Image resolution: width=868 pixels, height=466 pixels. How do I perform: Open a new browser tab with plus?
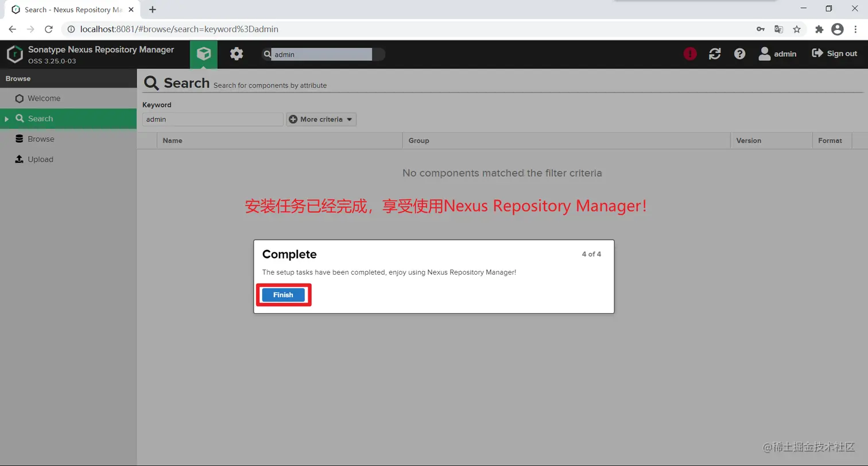[152, 9]
